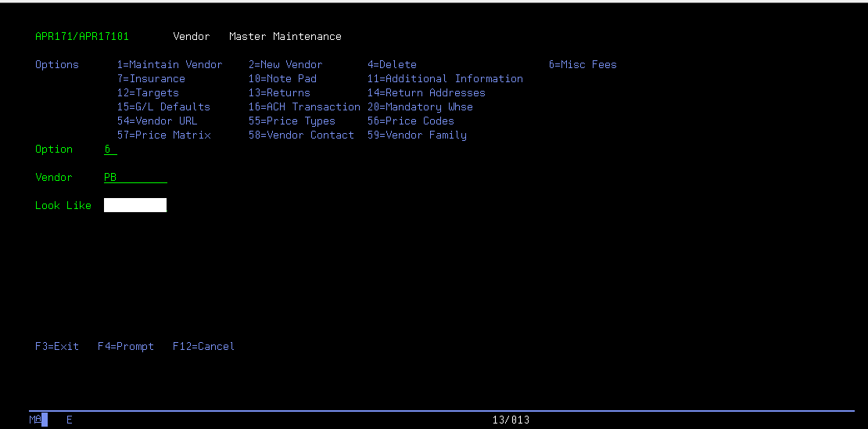Choose the 14=Return Addresses option

click(x=426, y=93)
